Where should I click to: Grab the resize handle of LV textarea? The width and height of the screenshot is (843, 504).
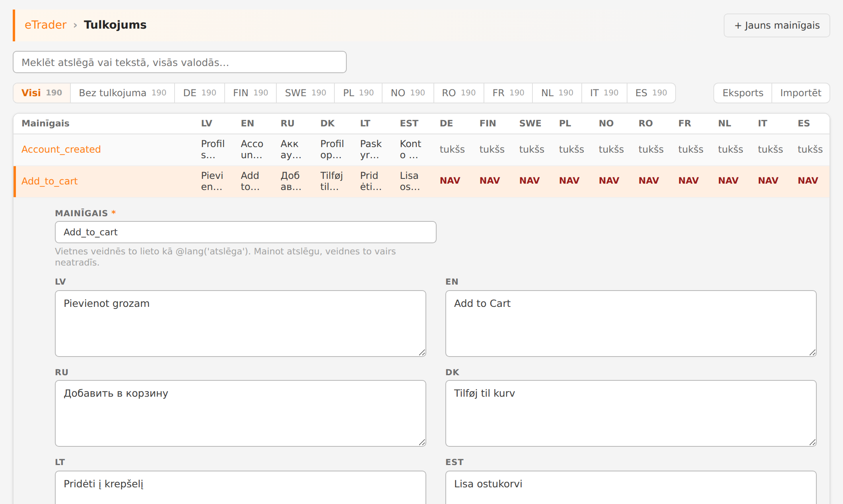tap(422, 353)
